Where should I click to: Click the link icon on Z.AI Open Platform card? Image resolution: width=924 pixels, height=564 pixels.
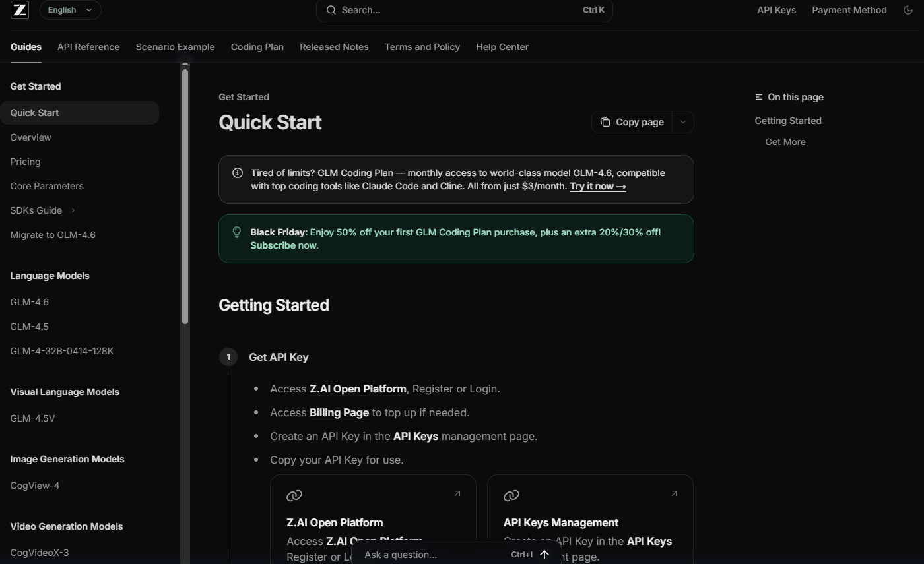(x=294, y=495)
